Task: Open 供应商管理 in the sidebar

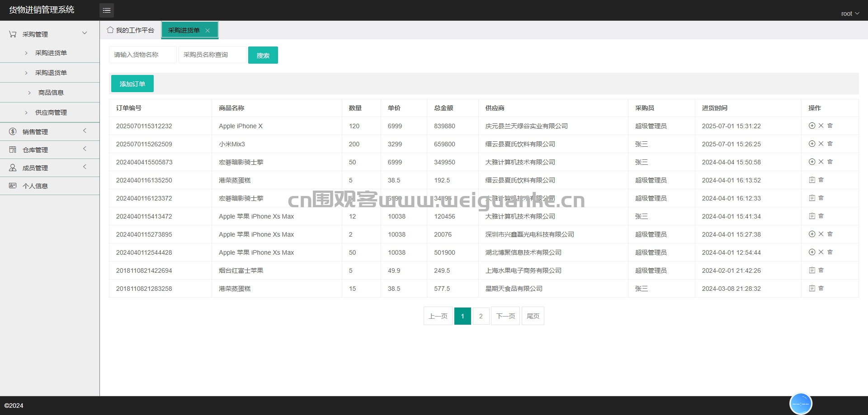Action: [x=51, y=112]
